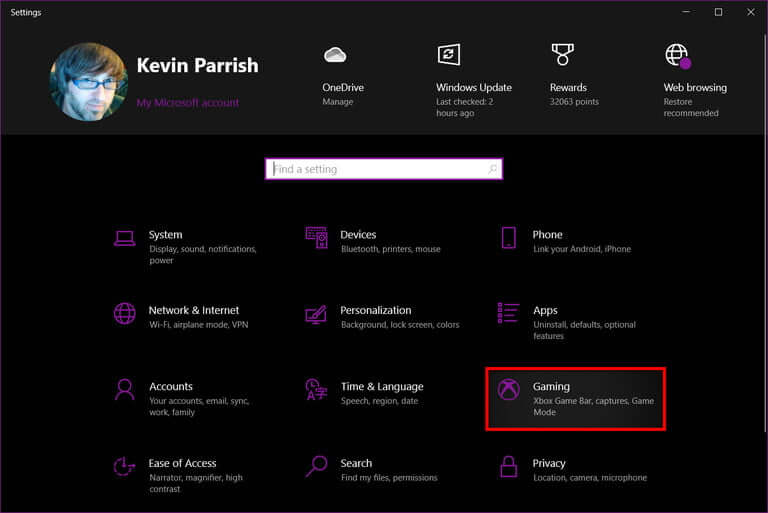This screenshot has width=768, height=513.
Task: Choose the Network & Internet title
Action: (194, 310)
